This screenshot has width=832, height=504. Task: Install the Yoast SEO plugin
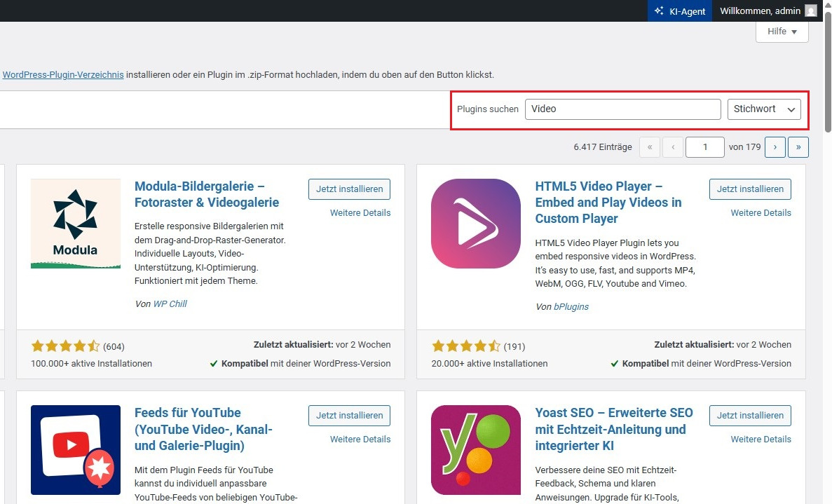pyautogui.click(x=750, y=416)
